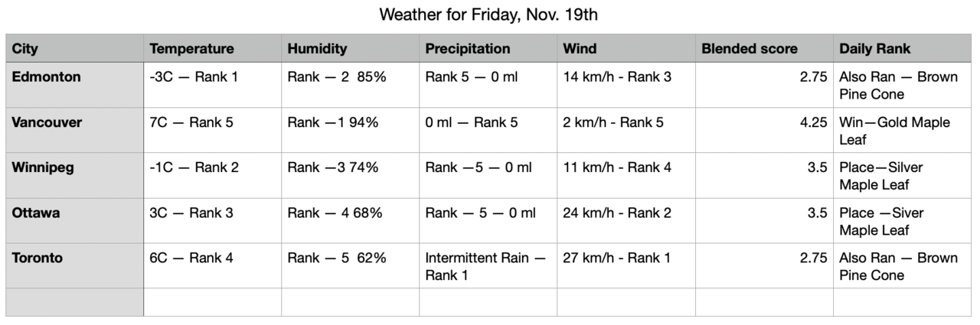Viewport: 980px width, 325px height.
Task: Select the City column header cell
Action: [x=74, y=49]
